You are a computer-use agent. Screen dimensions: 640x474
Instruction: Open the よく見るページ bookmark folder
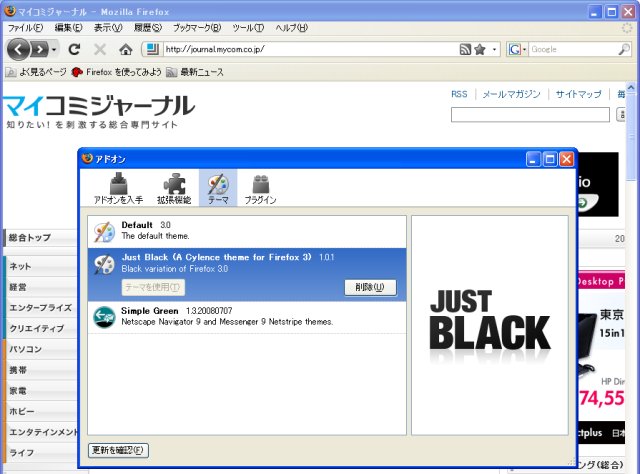pos(36,72)
